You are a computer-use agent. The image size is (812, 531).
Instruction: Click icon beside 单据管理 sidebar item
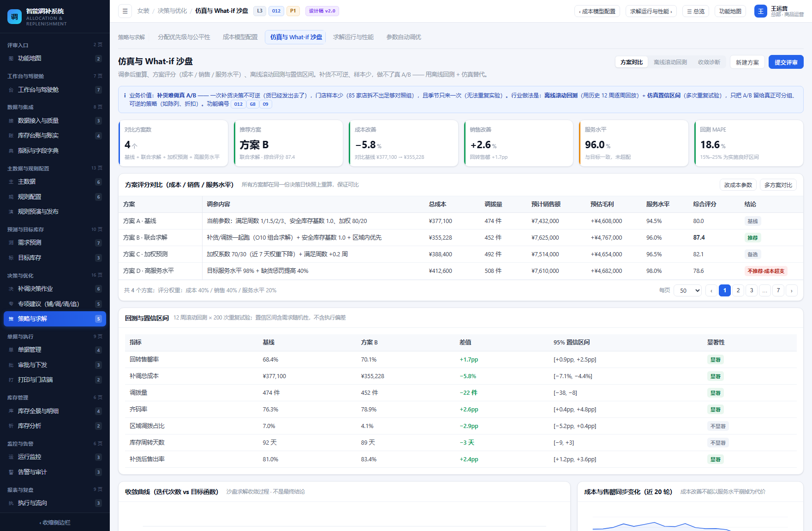(11, 350)
